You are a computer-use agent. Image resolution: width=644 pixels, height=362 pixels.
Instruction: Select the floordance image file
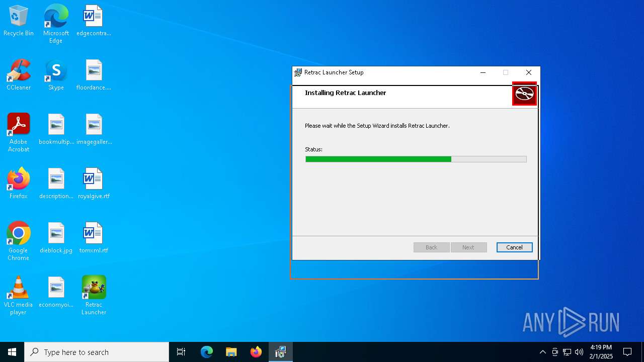pyautogui.click(x=94, y=75)
